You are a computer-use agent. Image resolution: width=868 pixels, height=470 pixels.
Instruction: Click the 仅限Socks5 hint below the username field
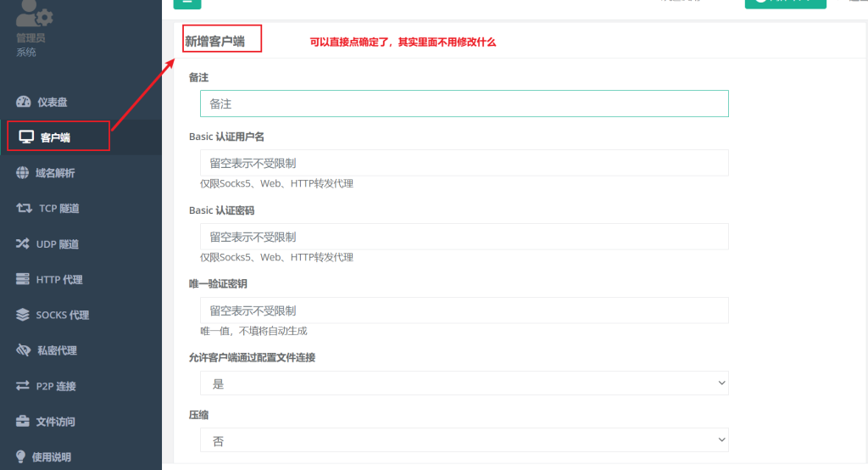(277, 183)
